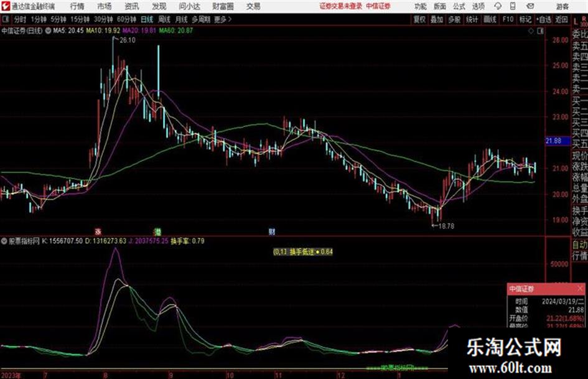
Task: Click the 换手低迷 0.84 yellow label
Action: coord(302,252)
